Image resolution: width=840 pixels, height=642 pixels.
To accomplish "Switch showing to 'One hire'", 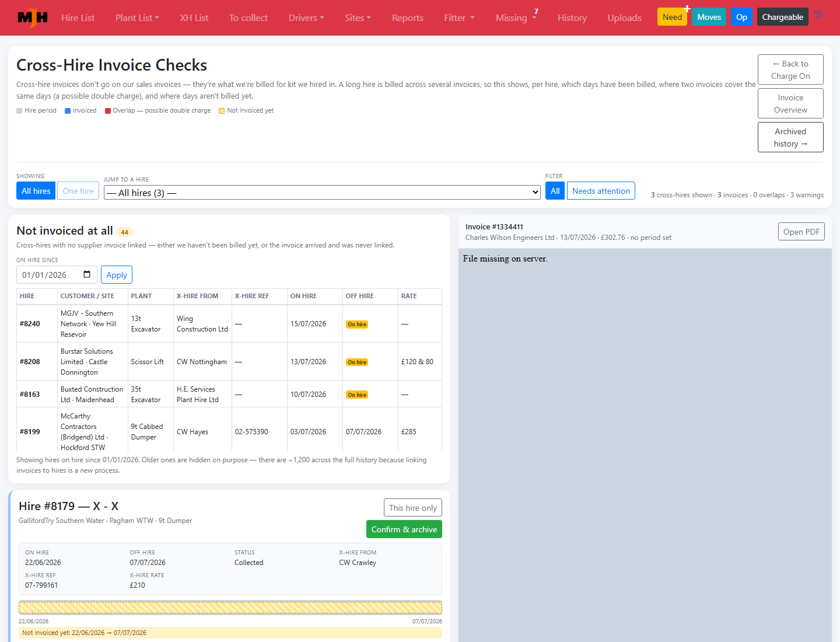I will (78, 191).
